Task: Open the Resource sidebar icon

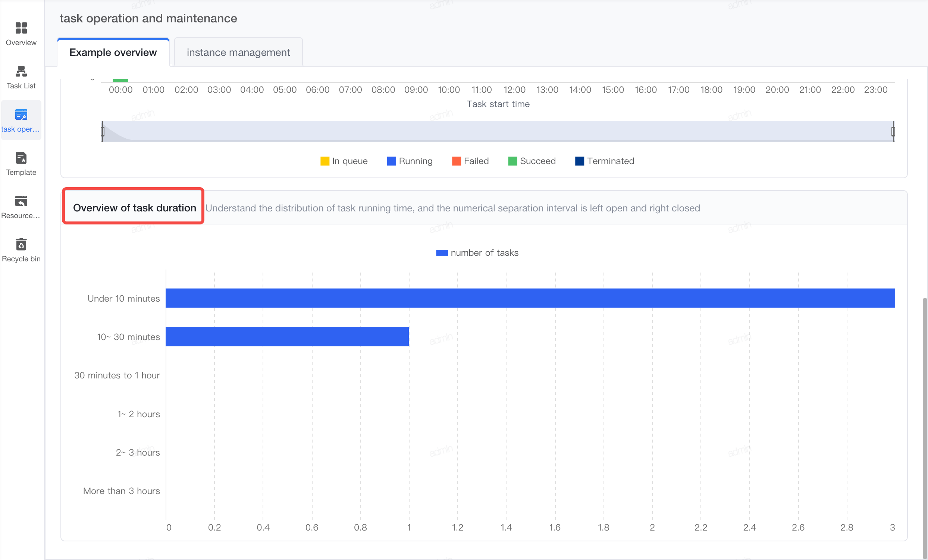Action: [21, 201]
